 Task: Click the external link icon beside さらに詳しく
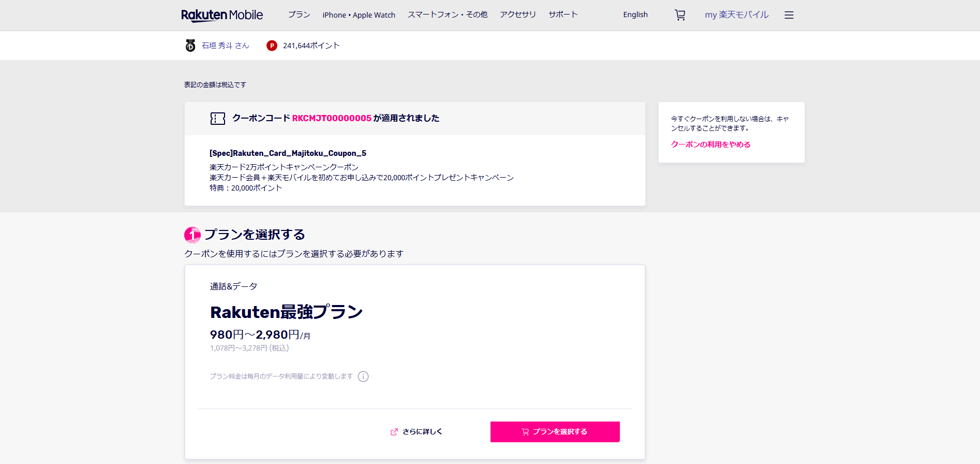click(394, 432)
